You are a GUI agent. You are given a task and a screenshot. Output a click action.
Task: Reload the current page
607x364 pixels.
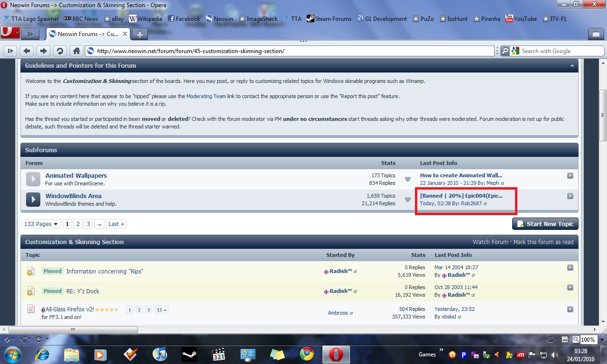pyautogui.click(x=59, y=51)
